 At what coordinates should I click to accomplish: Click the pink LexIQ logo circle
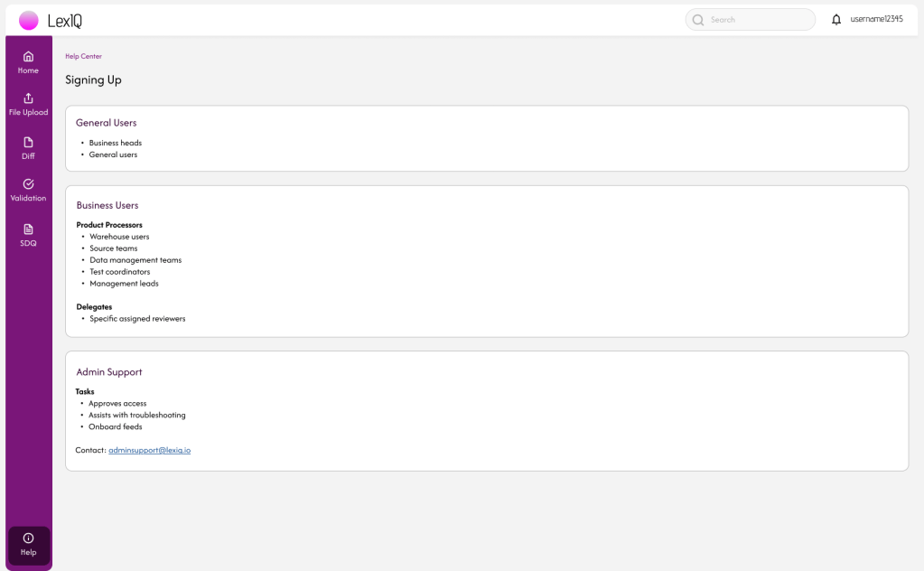(x=29, y=21)
